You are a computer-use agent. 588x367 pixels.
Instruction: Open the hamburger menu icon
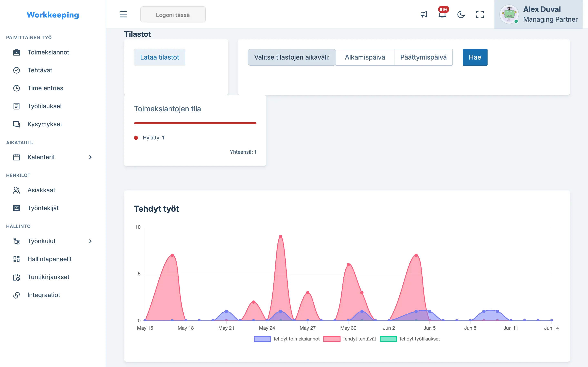(x=123, y=14)
